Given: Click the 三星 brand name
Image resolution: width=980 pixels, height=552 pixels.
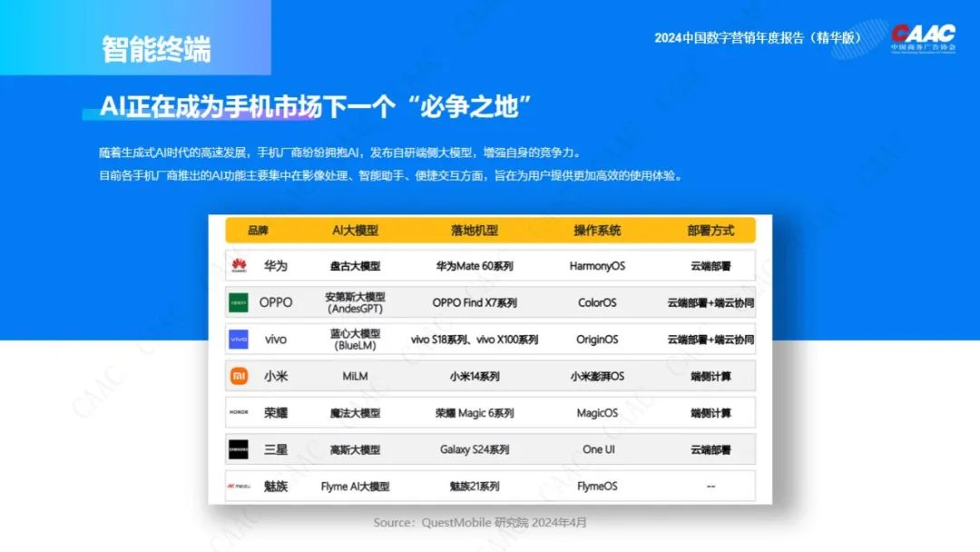Looking at the screenshot, I should [276, 449].
